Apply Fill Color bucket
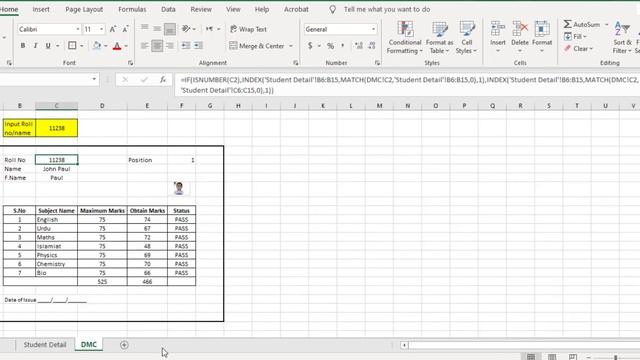The image size is (640, 360). point(97,46)
